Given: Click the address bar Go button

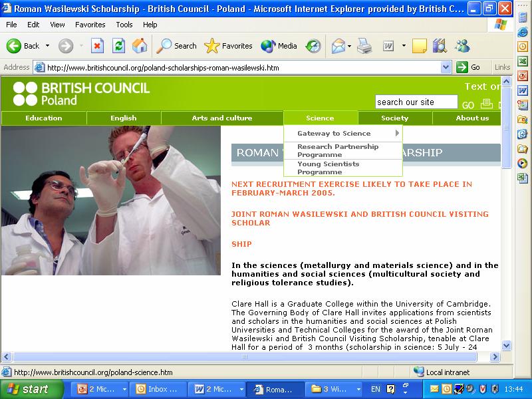Looking at the screenshot, I should [468, 67].
